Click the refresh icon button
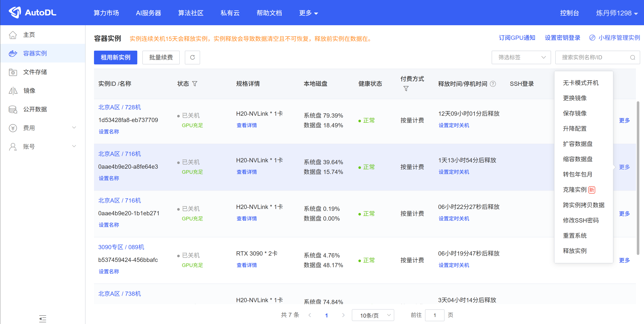 point(192,57)
